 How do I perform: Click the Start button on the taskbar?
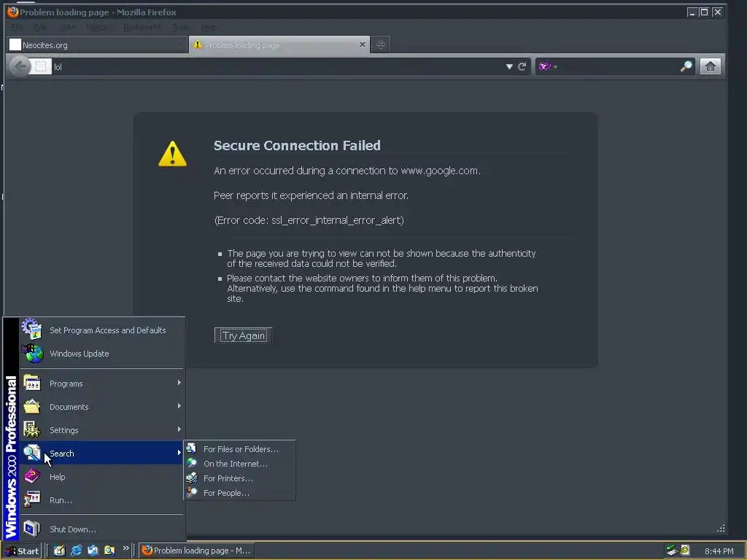tap(22, 551)
